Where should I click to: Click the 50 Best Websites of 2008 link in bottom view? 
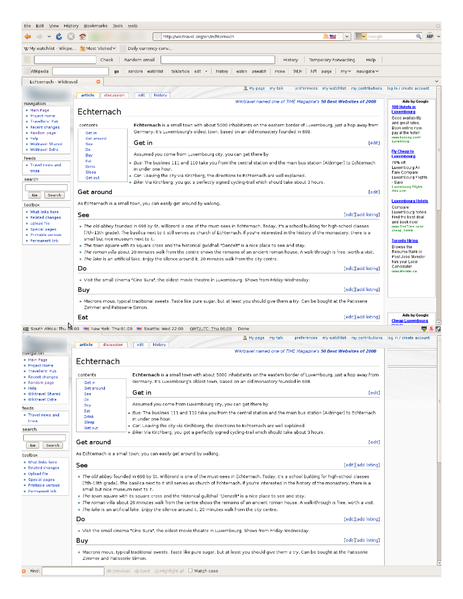[x=348, y=351]
